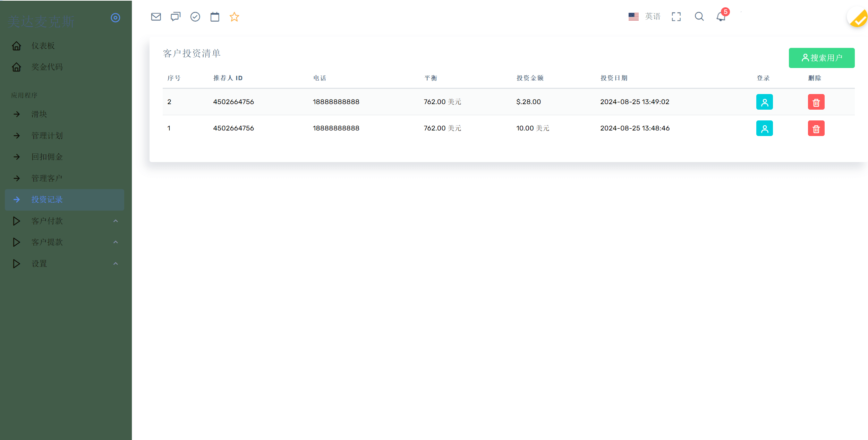Click 平衡 column header
Screen dimensions: 868x440
[431, 78]
